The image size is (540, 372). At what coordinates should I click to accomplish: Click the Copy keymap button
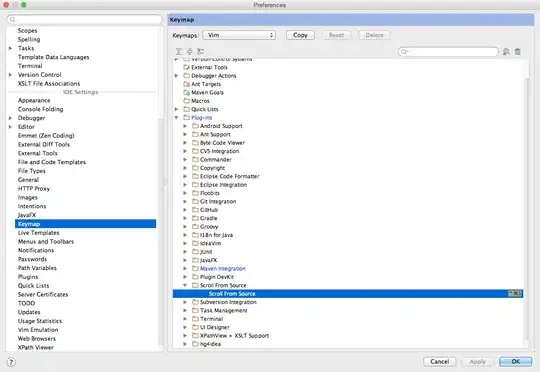[300, 35]
